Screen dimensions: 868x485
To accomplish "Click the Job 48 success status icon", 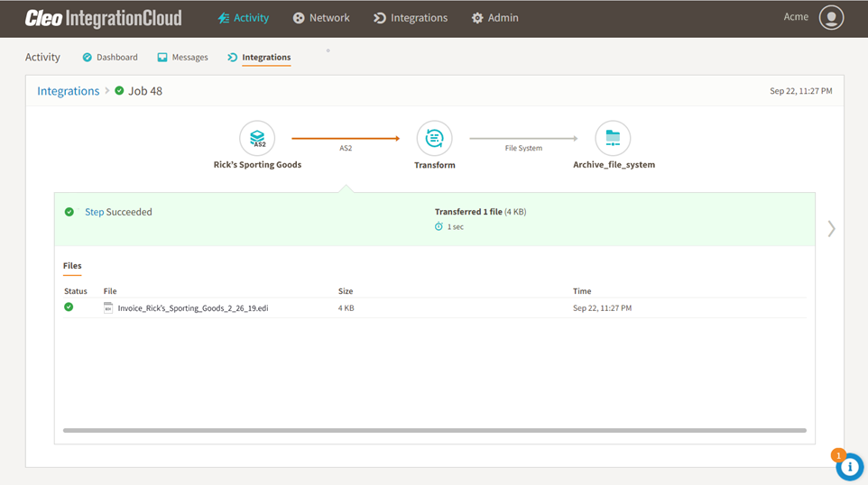I will pos(119,91).
